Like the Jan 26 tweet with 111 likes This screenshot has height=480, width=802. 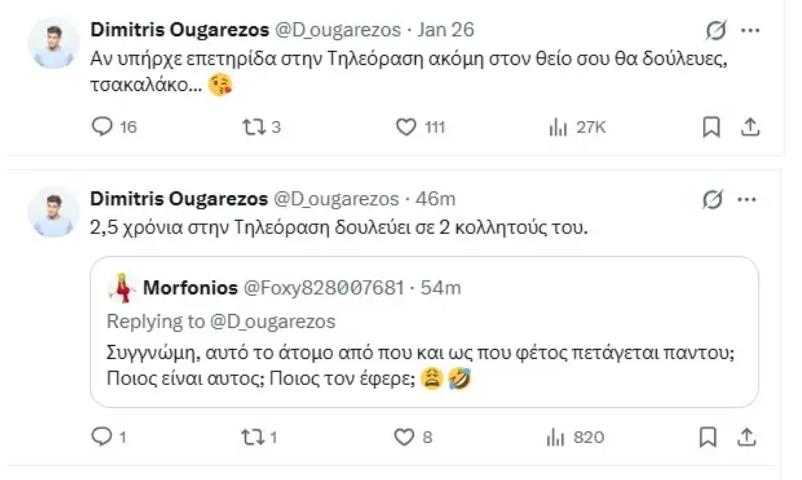click(x=406, y=127)
